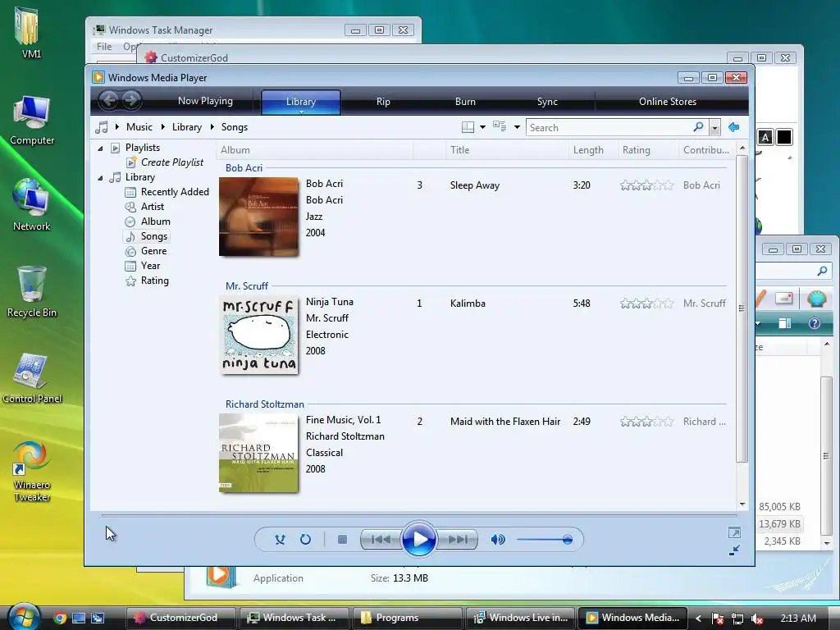Screen dimensions: 840x630
Task: Switch to Programs taskbar button
Action: pyautogui.click(x=407, y=618)
